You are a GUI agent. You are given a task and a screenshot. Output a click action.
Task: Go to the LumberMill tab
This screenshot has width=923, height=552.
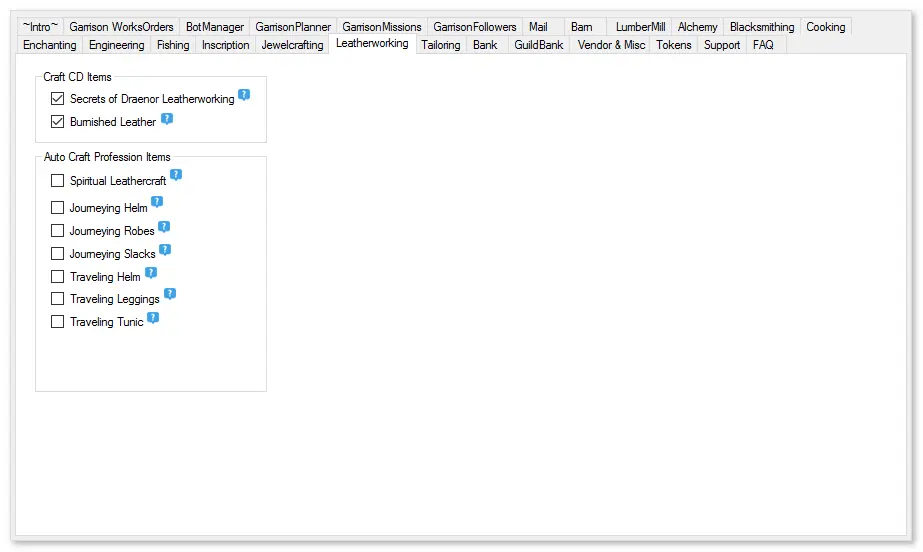pos(640,26)
